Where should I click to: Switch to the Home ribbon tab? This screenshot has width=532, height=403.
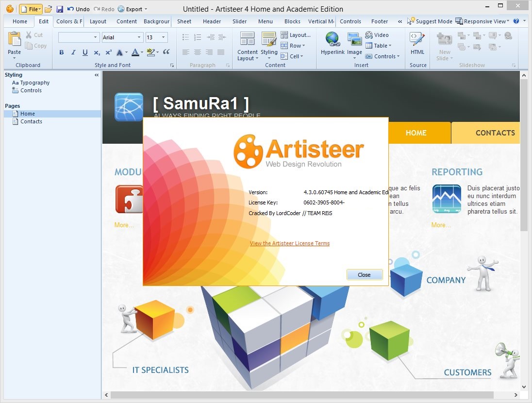(20, 21)
